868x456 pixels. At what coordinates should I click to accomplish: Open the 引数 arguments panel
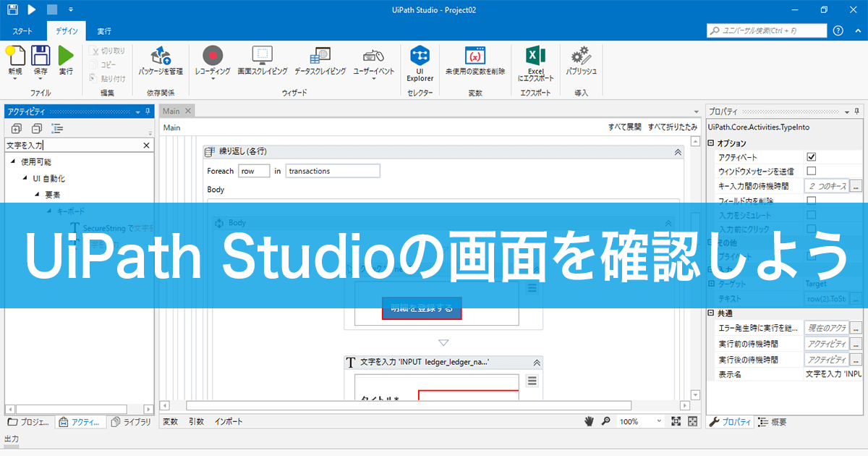coord(196,421)
